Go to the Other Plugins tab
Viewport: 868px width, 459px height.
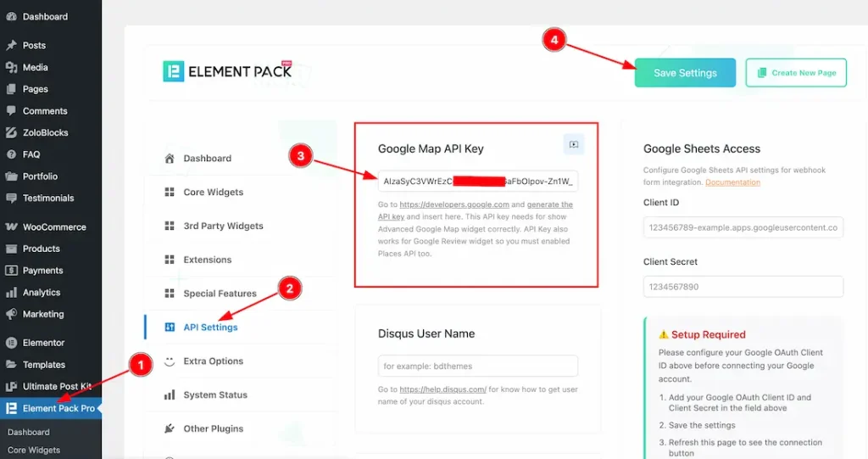coord(242,428)
